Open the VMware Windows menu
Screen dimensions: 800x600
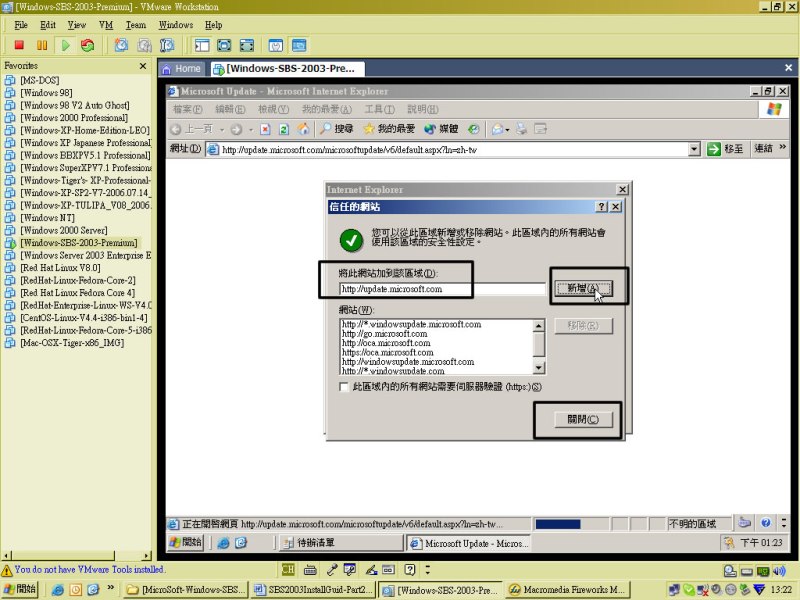point(176,25)
